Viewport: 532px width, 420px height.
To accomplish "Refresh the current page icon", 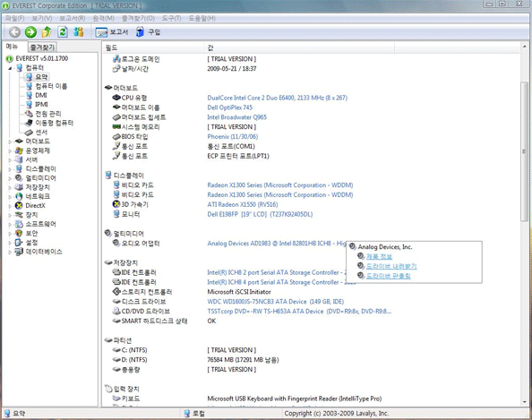I will [63, 32].
